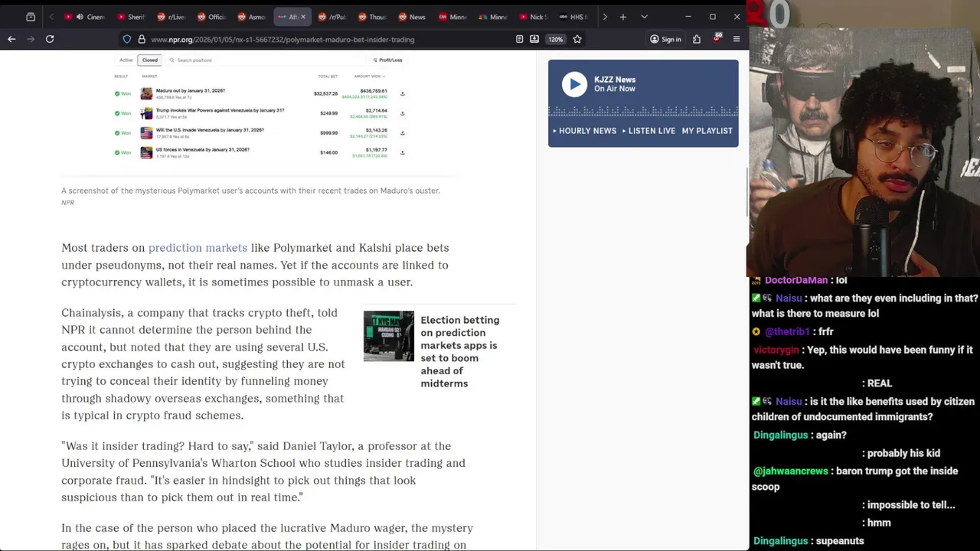
Task: Click related story thumbnail image
Action: coord(389,336)
